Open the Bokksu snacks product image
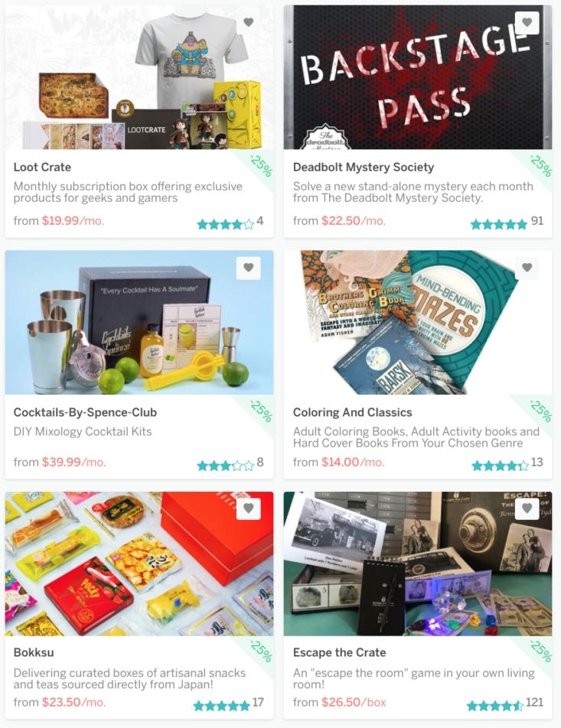This screenshot has height=728, width=561. pos(139,564)
